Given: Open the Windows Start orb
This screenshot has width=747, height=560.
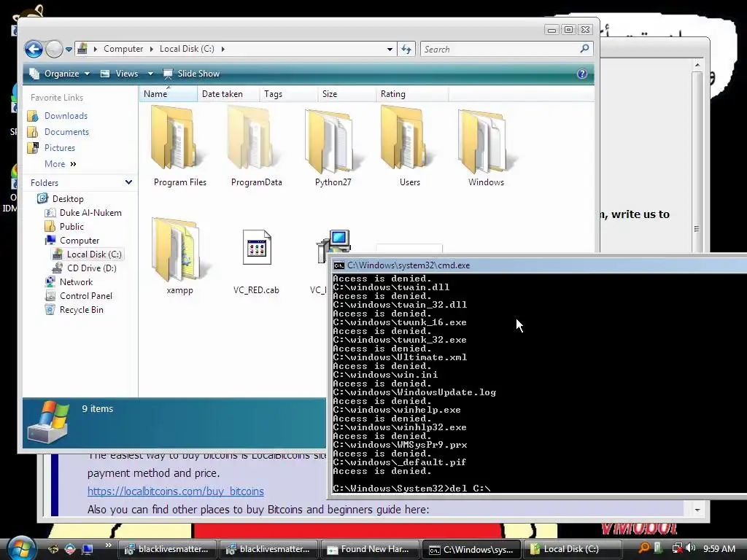Looking at the screenshot, I should pyautogui.click(x=20, y=548).
